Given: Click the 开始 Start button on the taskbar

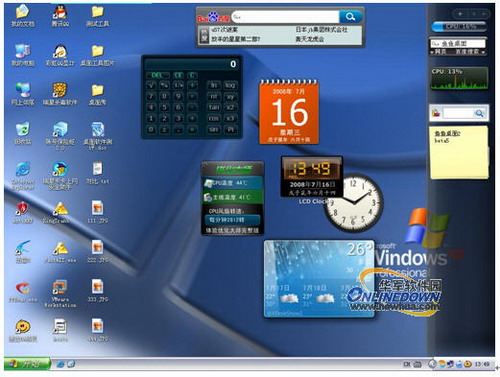Looking at the screenshot, I should pos(27,364).
